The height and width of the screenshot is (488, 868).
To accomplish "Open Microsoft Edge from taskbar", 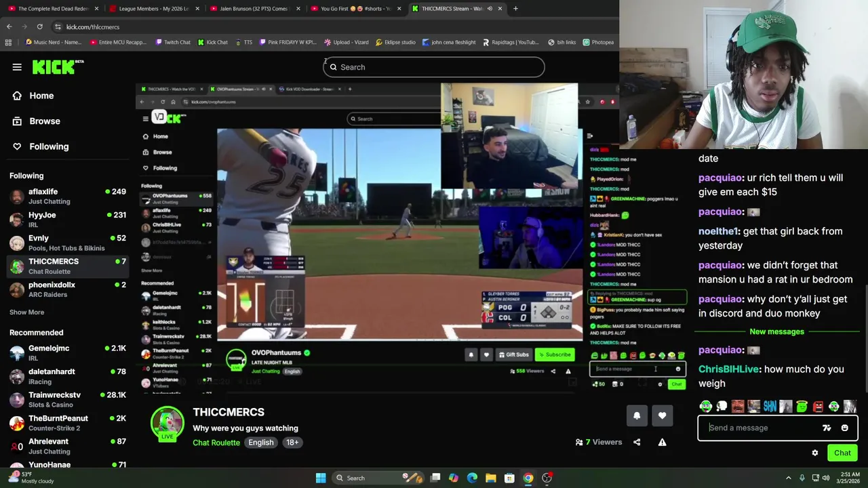I will pyautogui.click(x=472, y=478).
